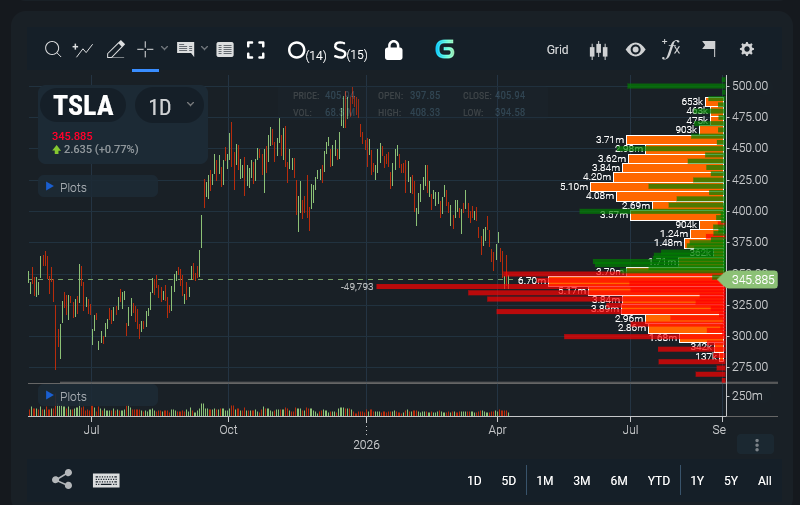Click the 2026 date axis label

coord(366,445)
